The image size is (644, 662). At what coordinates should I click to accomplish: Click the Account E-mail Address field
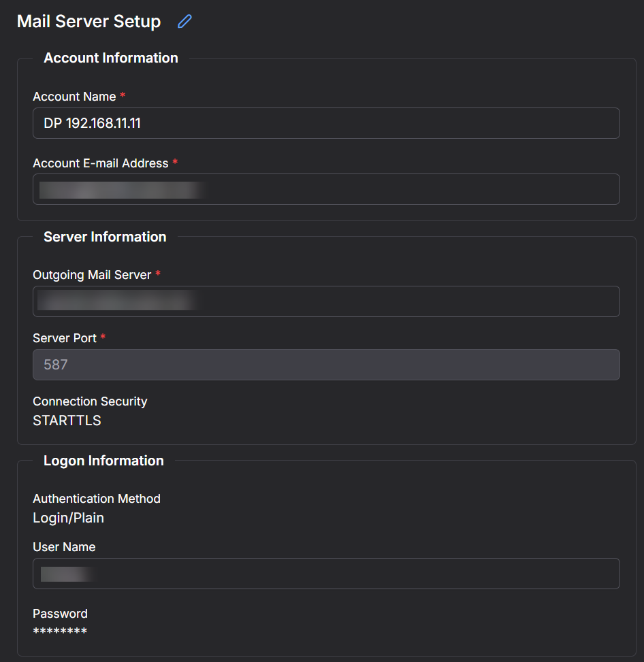point(326,189)
